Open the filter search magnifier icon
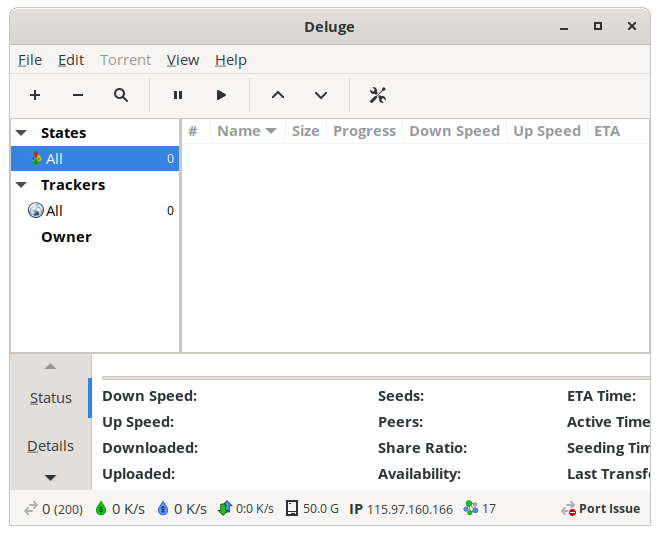The height and width of the screenshot is (535, 660). coord(121,95)
